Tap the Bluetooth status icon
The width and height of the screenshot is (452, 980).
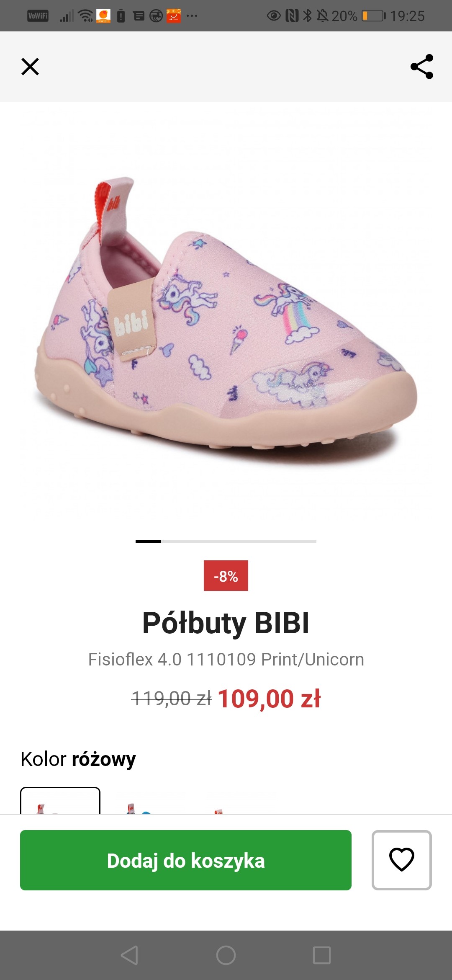click(x=307, y=16)
